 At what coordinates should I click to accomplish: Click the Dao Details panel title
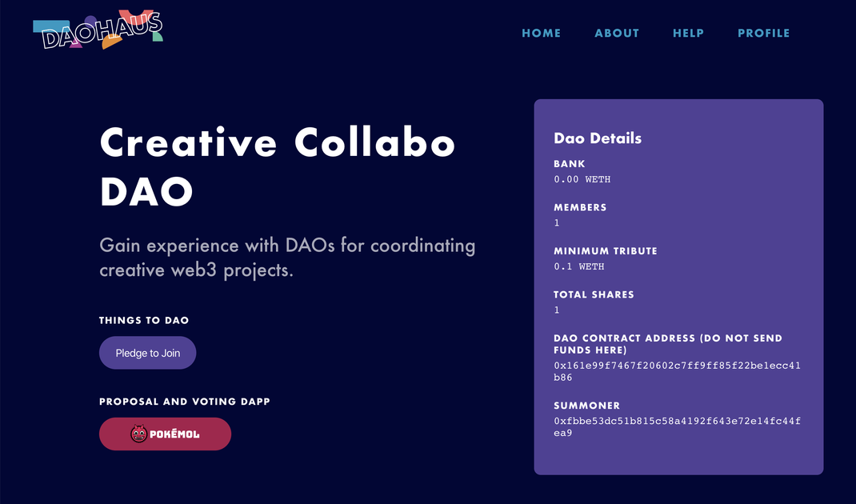(598, 138)
